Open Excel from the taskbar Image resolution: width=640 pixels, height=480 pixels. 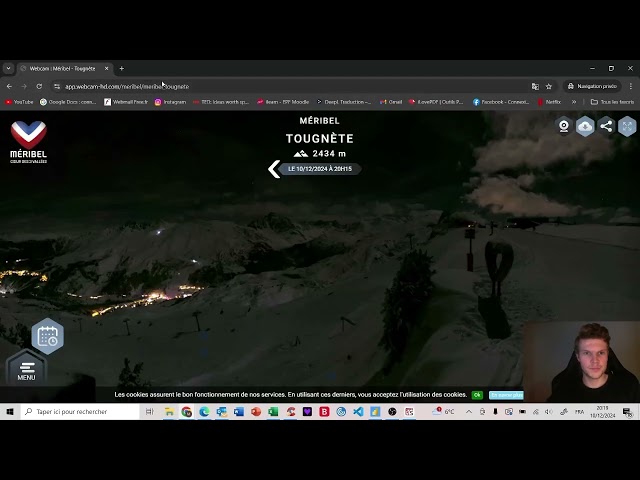(273, 411)
